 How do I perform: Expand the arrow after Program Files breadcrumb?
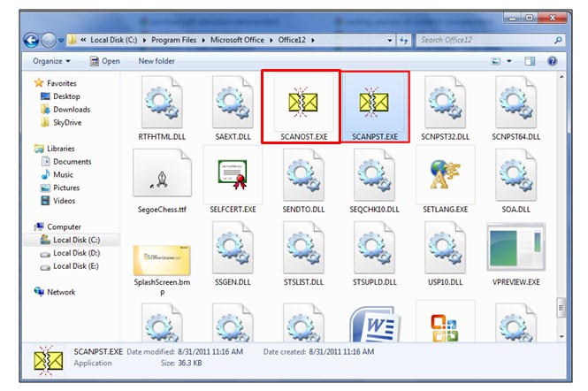point(203,40)
